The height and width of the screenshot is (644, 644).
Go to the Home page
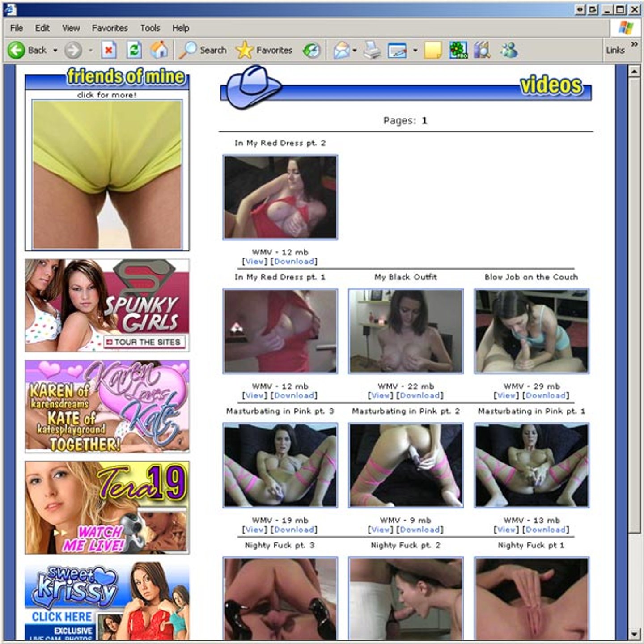point(159,50)
